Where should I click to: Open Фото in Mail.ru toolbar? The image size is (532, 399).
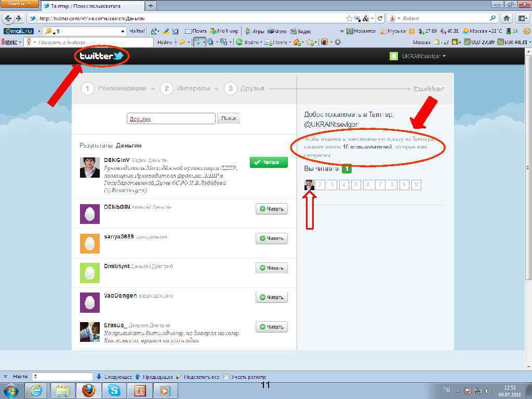(x=277, y=31)
